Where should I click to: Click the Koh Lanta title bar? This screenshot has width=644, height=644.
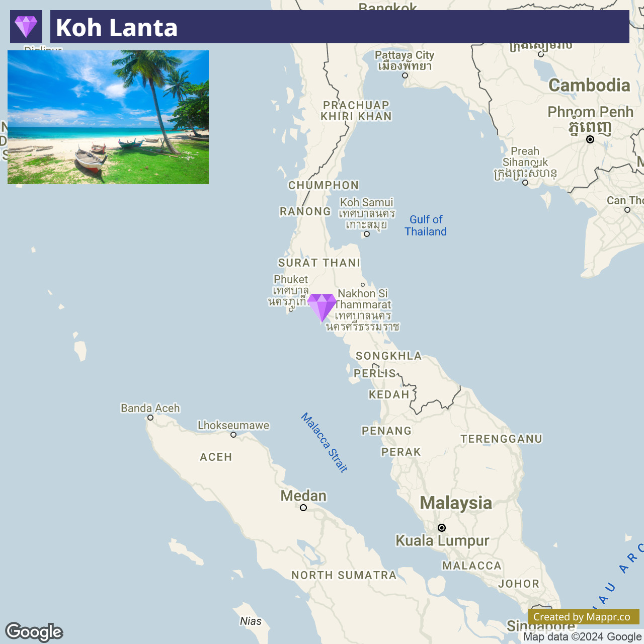click(340, 27)
